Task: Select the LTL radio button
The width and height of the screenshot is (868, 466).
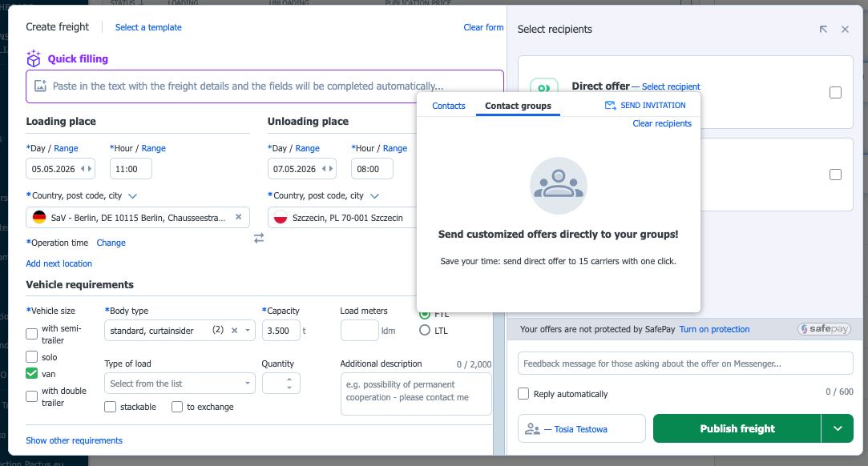Action: (x=425, y=330)
